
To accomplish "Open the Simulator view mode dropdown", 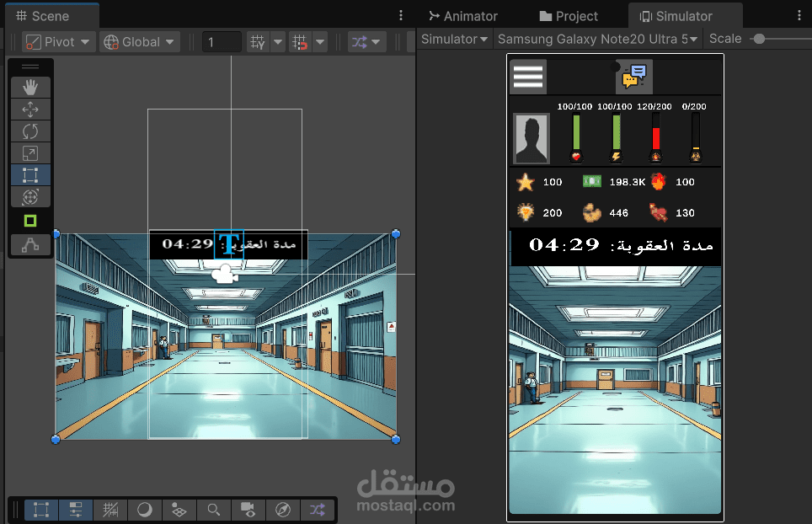I will tap(454, 39).
